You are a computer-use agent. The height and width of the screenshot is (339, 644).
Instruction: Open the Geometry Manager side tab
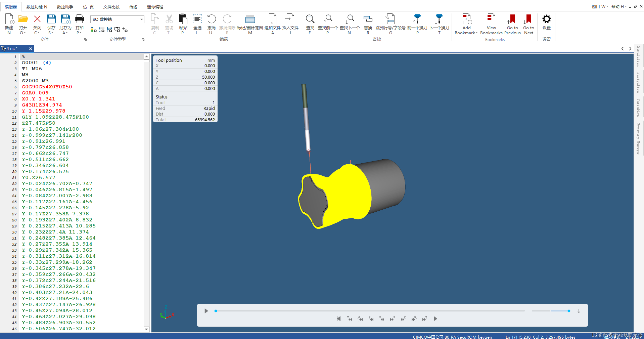[638, 138]
